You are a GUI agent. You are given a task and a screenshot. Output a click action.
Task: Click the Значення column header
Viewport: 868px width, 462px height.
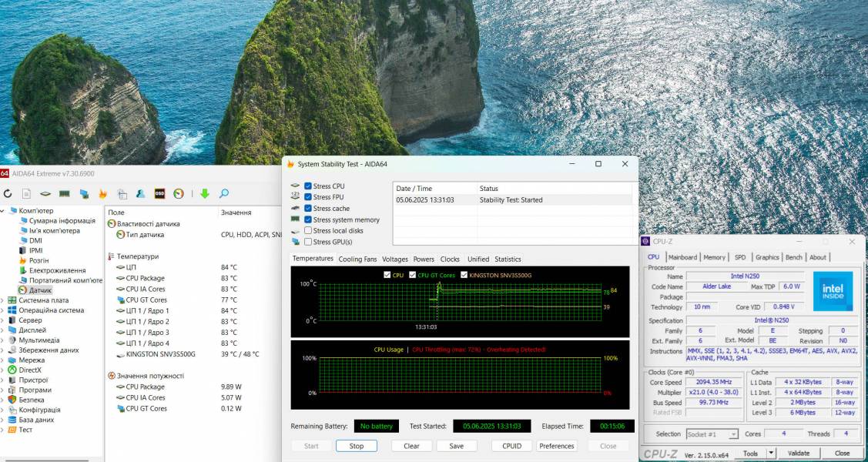pyautogui.click(x=236, y=213)
